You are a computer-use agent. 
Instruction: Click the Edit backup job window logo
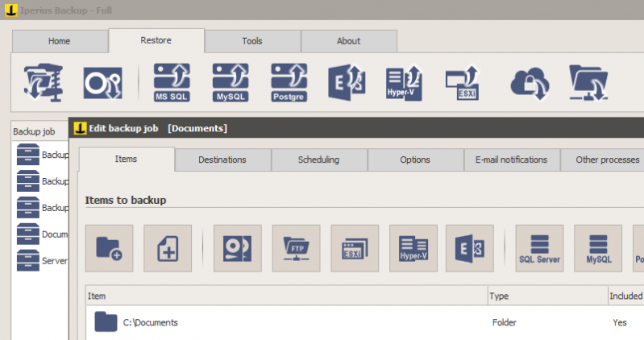pyautogui.click(x=80, y=128)
